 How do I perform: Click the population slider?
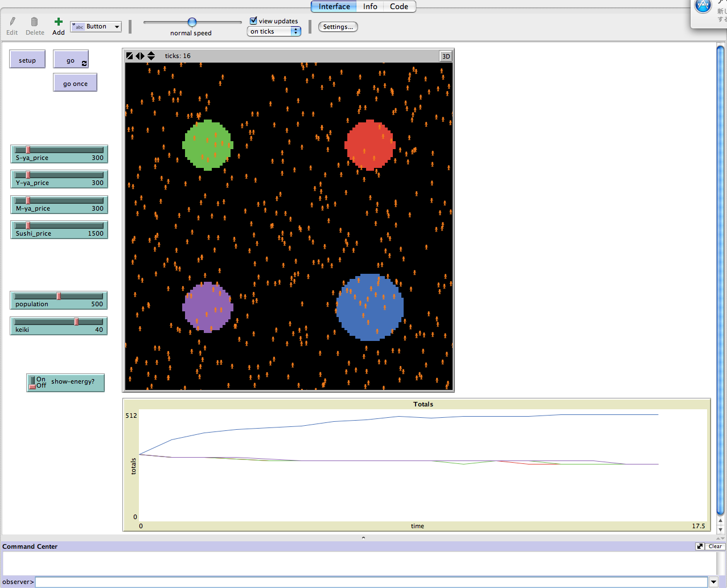tap(59, 301)
